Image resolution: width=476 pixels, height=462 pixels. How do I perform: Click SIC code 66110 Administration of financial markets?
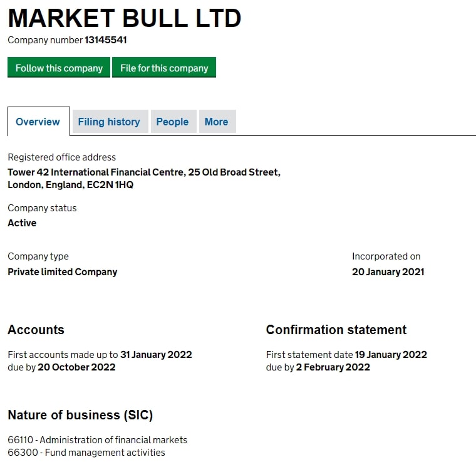coord(98,440)
